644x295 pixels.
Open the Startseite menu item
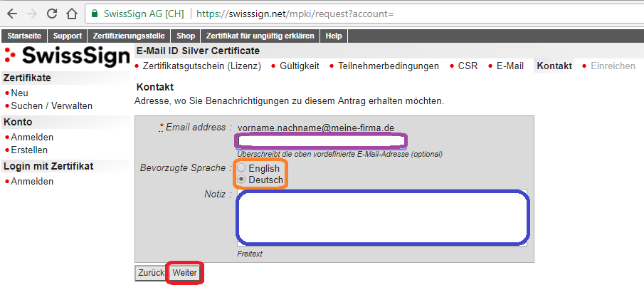tap(24, 36)
